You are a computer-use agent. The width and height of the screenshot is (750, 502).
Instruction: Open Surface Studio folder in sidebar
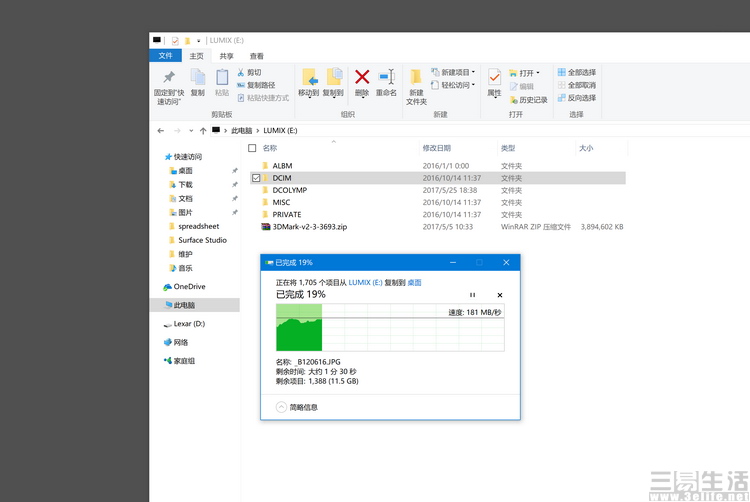pyautogui.click(x=198, y=240)
